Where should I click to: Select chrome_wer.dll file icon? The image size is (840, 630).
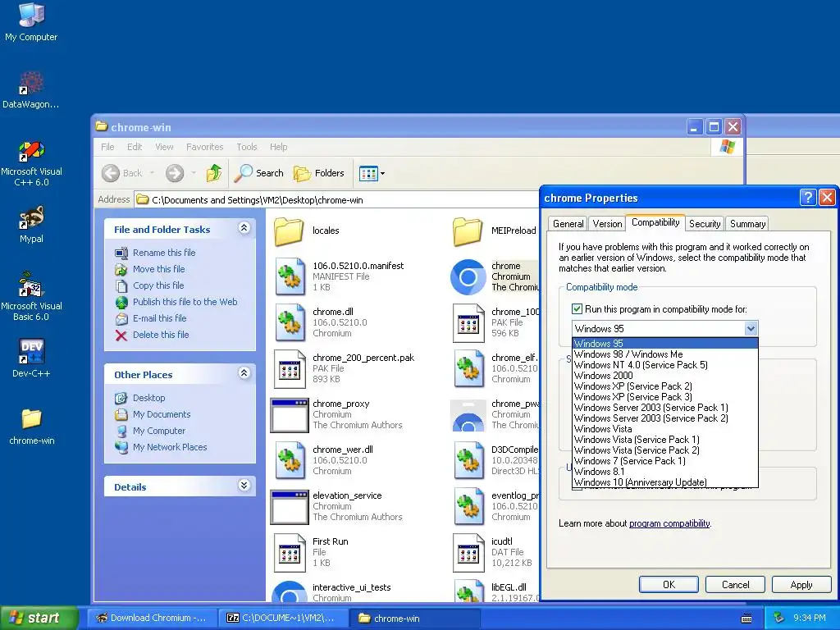290,461
